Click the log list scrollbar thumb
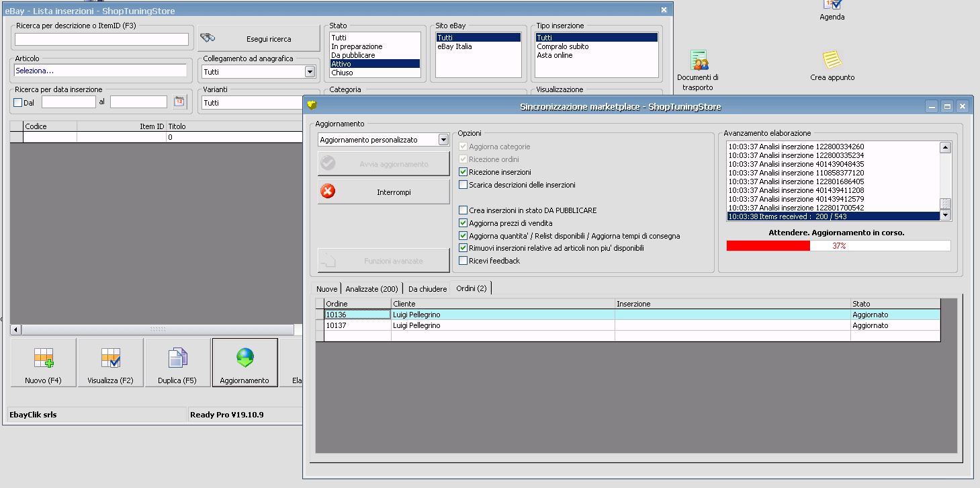 945,204
